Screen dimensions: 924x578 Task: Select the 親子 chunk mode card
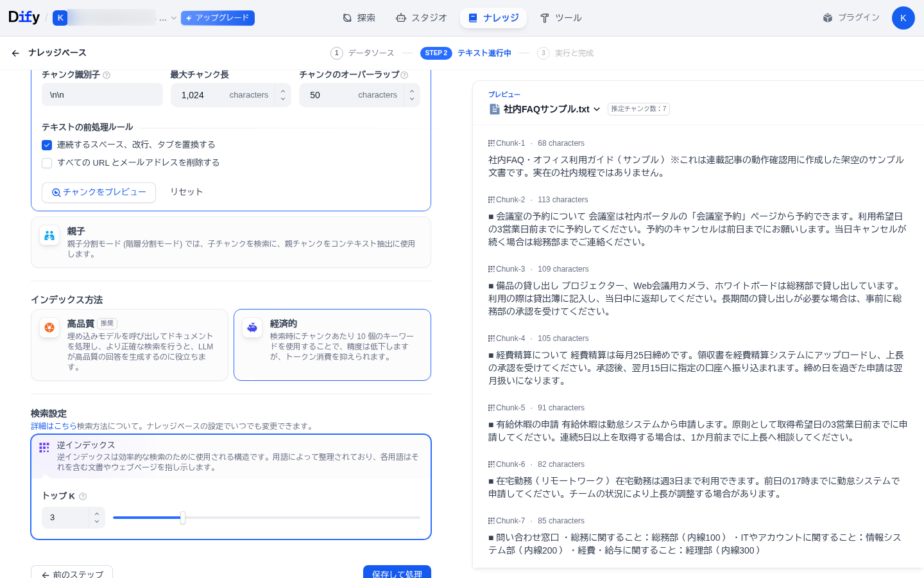click(231, 242)
